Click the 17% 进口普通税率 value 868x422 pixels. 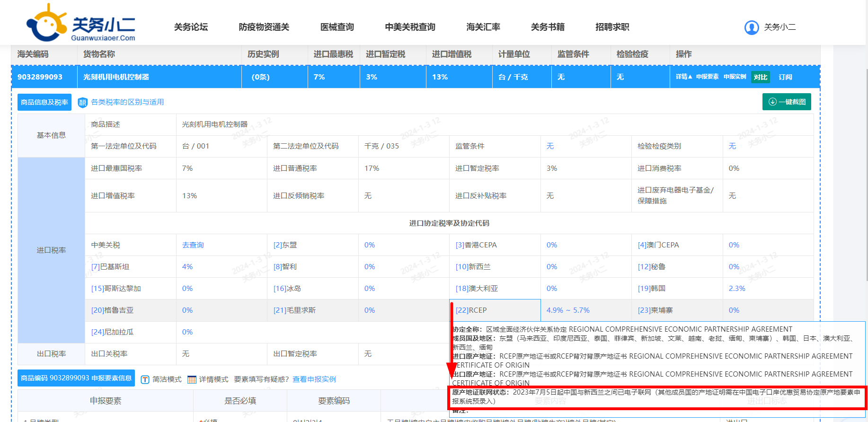point(372,168)
